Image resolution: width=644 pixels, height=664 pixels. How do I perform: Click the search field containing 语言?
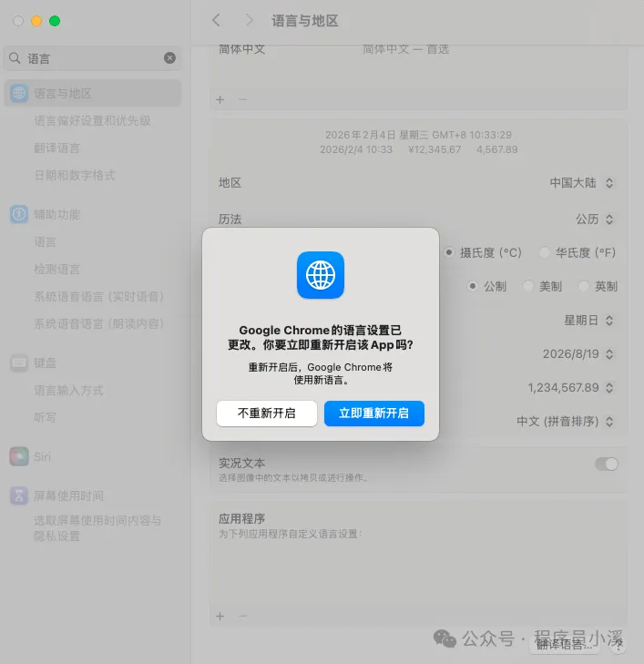(92, 58)
